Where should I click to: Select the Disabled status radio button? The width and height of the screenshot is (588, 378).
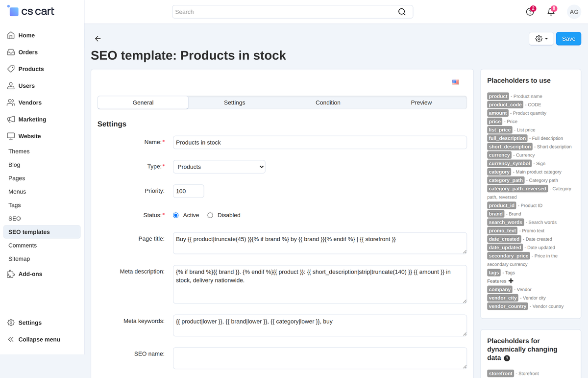click(x=210, y=215)
